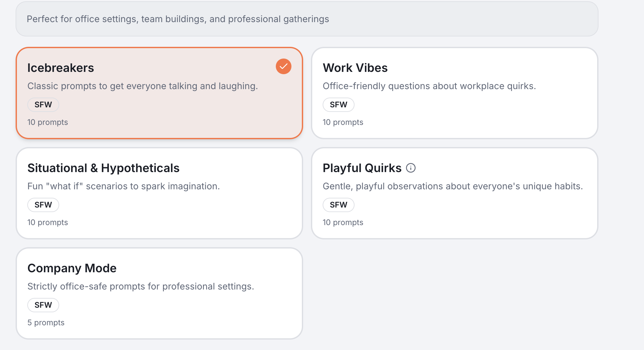
Task: Choose the Situational & Hypotheticals pack title
Action: click(103, 168)
